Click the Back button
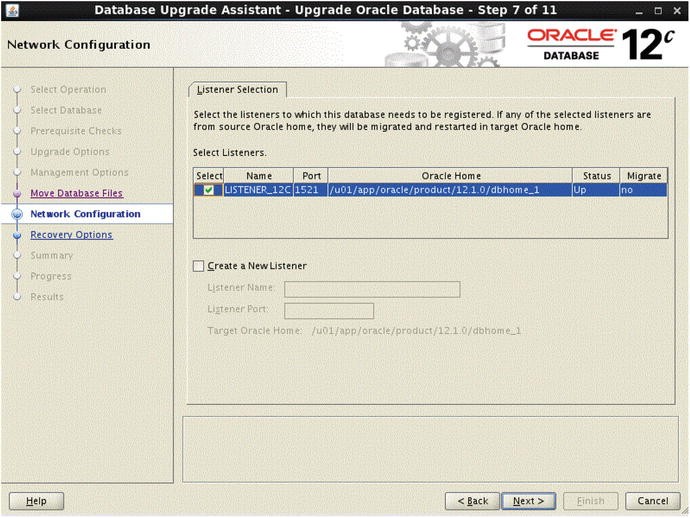 (473, 501)
